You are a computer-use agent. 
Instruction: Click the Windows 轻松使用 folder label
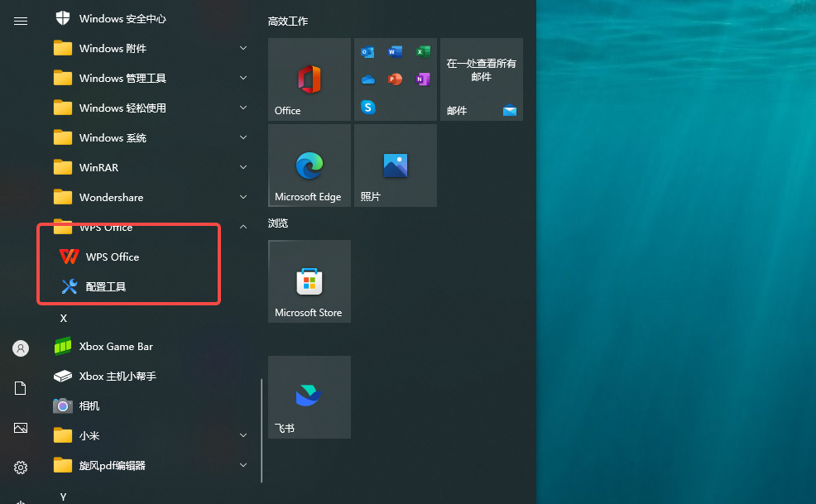(x=122, y=108)
